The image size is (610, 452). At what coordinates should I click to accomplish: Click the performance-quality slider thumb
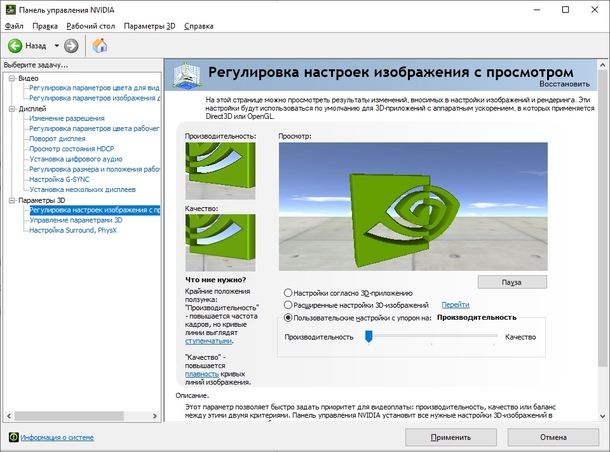pos(369,336)
